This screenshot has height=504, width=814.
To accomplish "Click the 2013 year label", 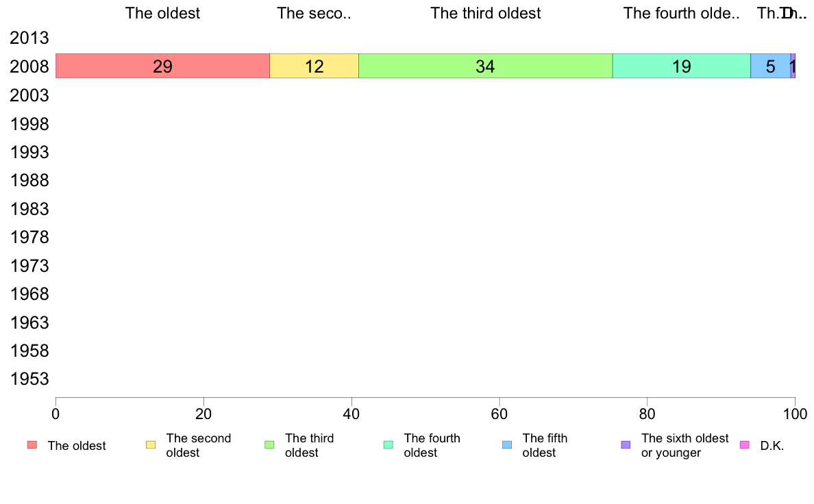I will click(x=29, y=38).
